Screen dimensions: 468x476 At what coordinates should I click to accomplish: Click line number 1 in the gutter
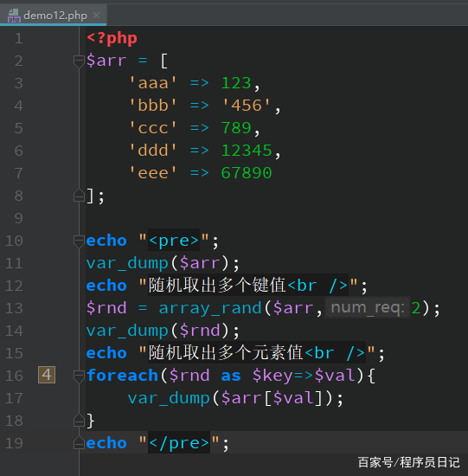(19, 39)
